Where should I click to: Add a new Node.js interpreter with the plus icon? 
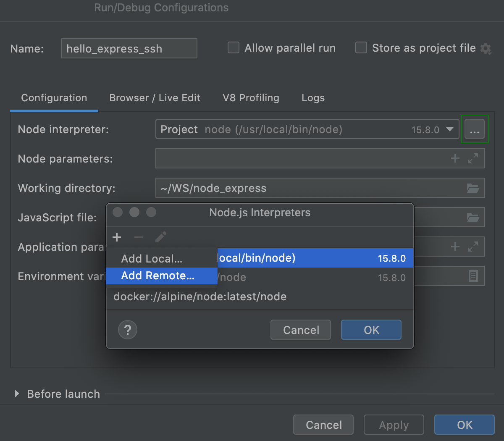(x=117, y=237)
